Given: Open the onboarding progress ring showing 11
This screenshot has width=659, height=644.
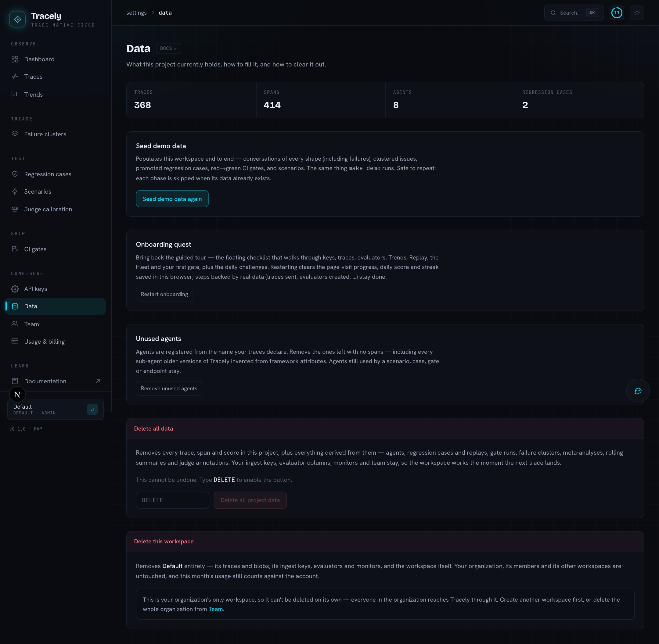Looking at the screenshot, I should [617, 13].
